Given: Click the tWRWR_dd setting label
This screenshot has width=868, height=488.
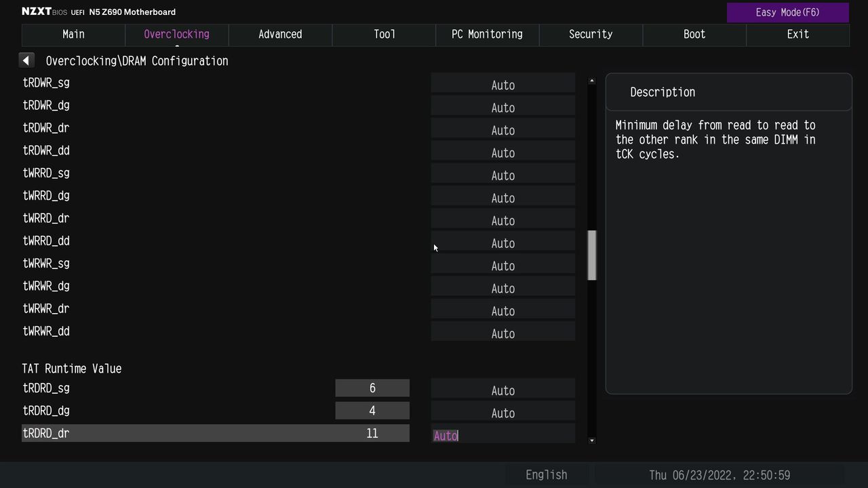Looking at the screenshot, I should click(x=46, y=331).
